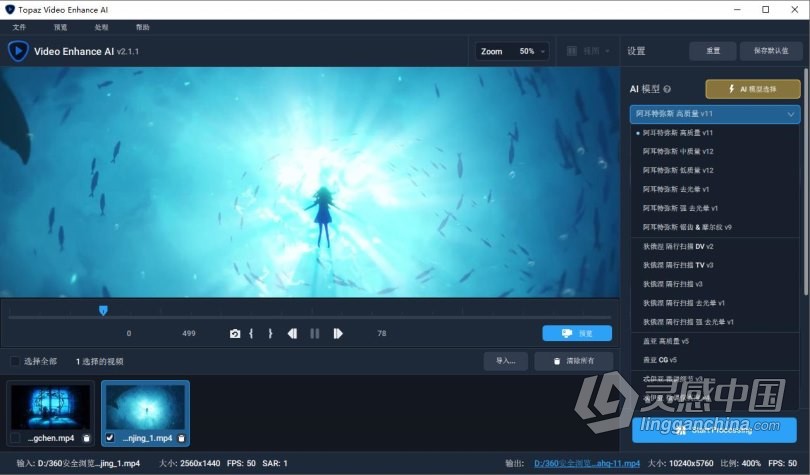
Task: Set trim end with the right brace icon
Action: [270, 334]
